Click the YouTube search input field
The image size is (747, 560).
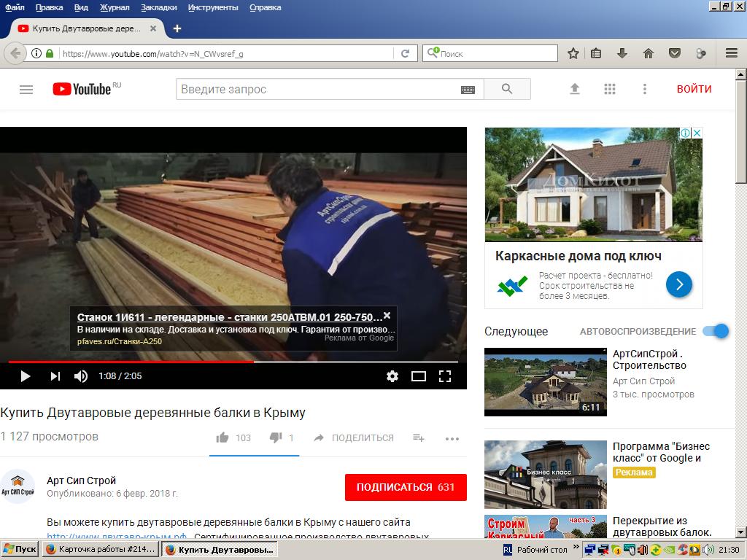point(330,89)
